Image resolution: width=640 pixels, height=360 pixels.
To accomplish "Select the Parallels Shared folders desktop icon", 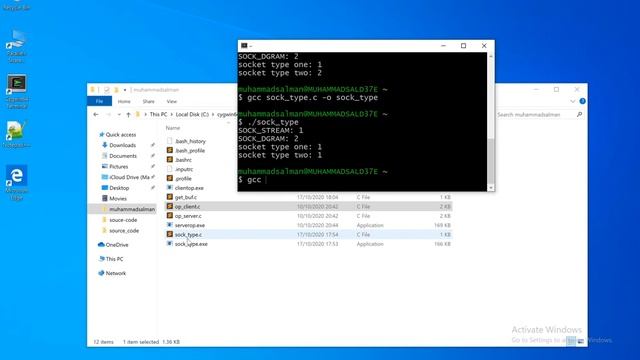I will [x=16, y=46].
